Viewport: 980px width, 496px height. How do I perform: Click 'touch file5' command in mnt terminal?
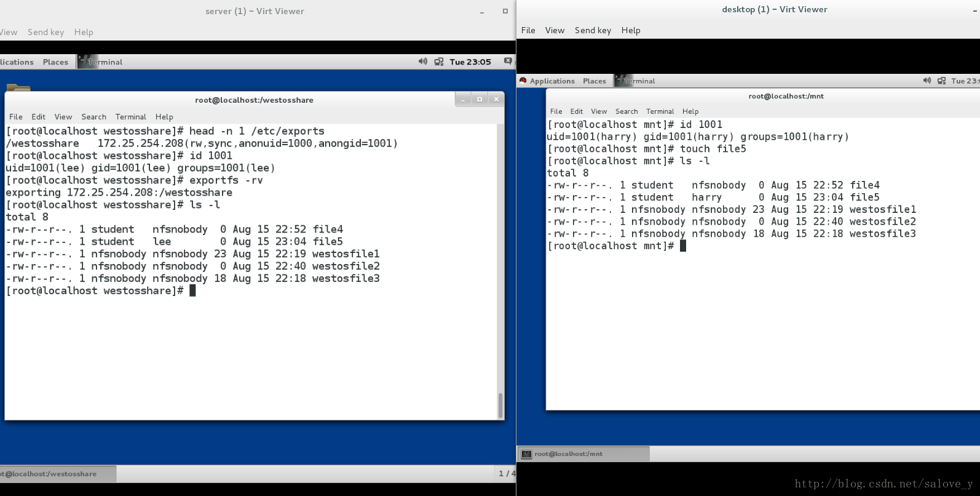coord(713,148)
